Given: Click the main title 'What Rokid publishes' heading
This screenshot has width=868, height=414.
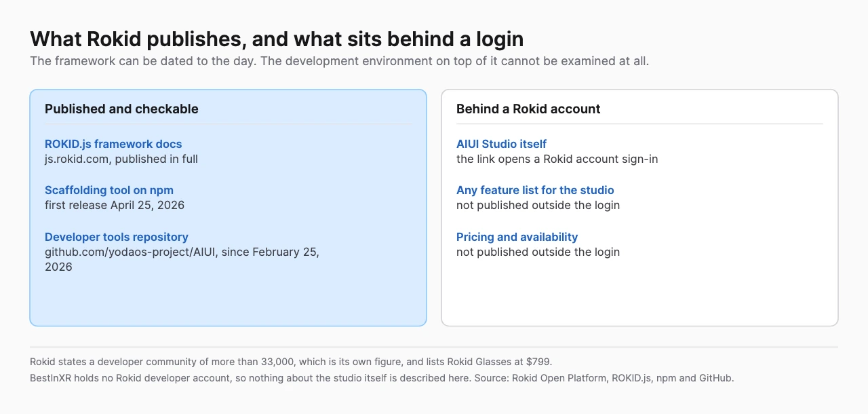Looking at the screenshot, I should [x=277, y=39].
